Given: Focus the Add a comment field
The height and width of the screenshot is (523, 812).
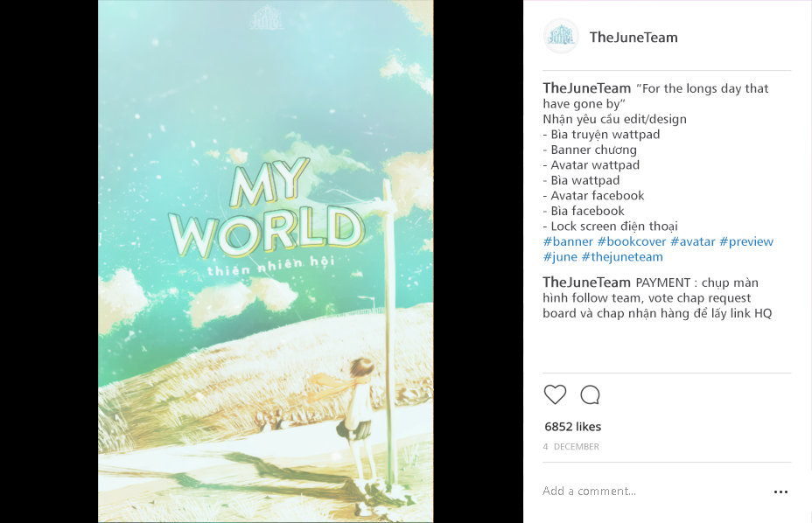Looking at the screenshot, I should click(653, 491).
